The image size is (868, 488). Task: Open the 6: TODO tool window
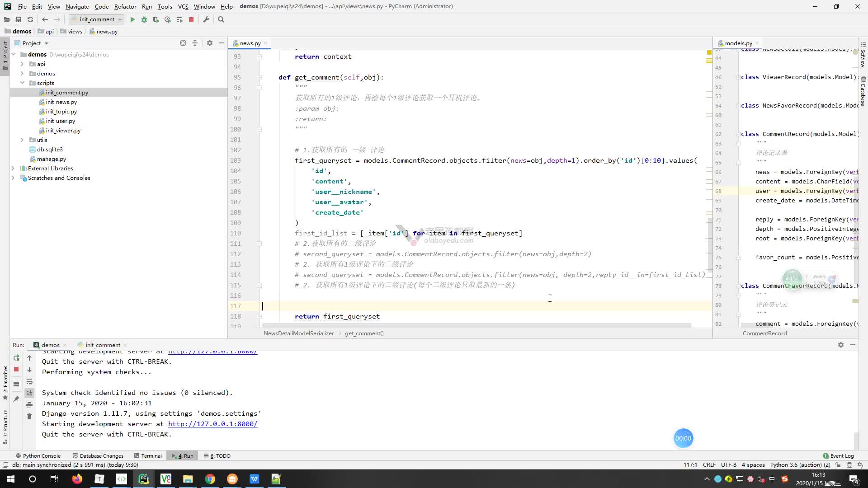(x=217, y=455)
